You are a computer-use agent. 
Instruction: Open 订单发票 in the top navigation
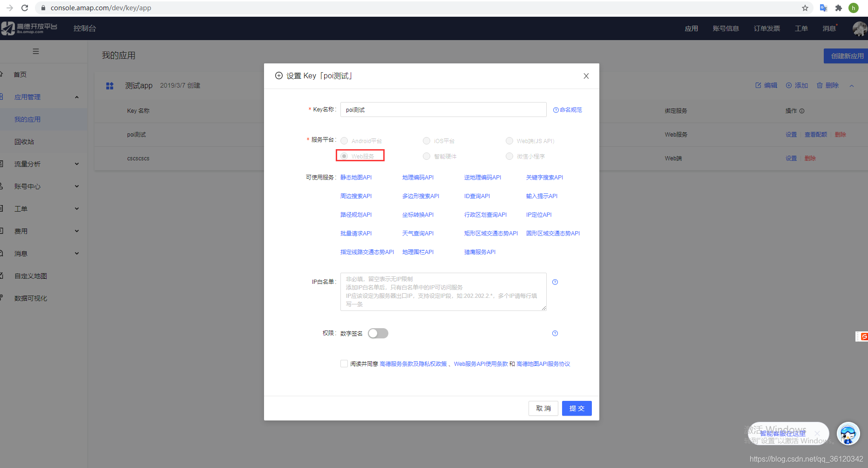tap(767, 28)
